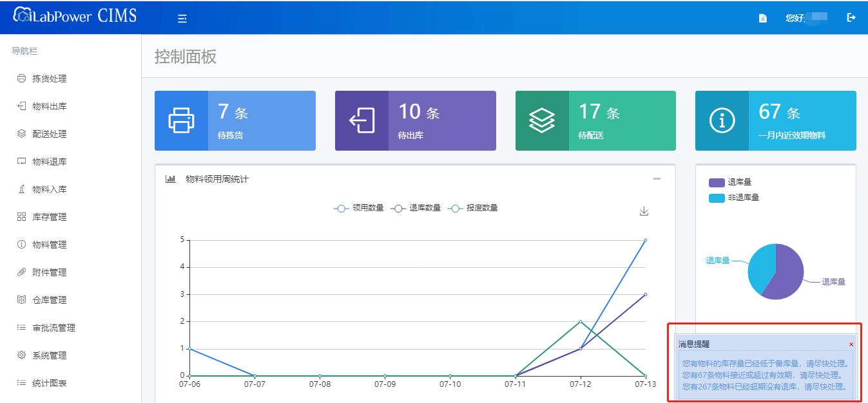Toggle 非退库量 in pie chart legend
This screenshot has height=403, width=868.
(x=734, y=198)
